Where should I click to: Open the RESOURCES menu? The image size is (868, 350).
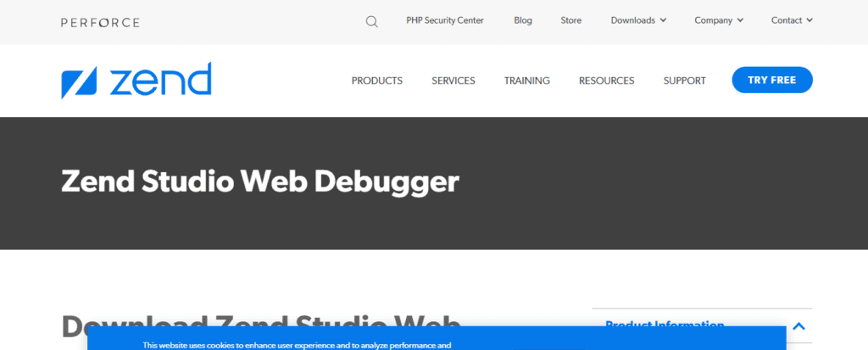pos(607,81)
